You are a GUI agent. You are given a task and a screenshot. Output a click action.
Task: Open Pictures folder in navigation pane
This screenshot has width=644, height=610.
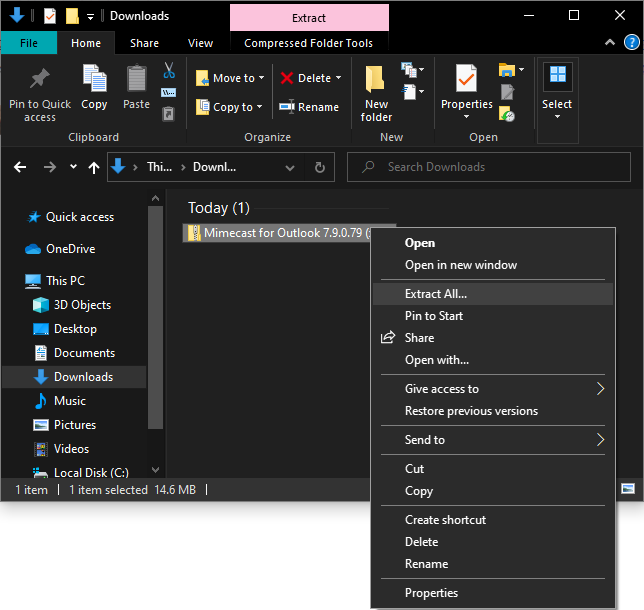pyautogui.click(x=64, y=425)
